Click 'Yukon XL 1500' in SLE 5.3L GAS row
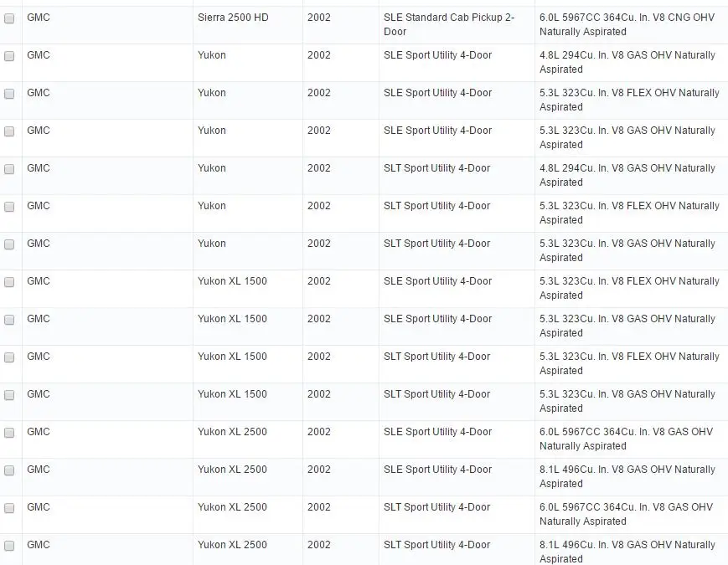This screenshot has height=565, width=728. (x=232, y=319)
